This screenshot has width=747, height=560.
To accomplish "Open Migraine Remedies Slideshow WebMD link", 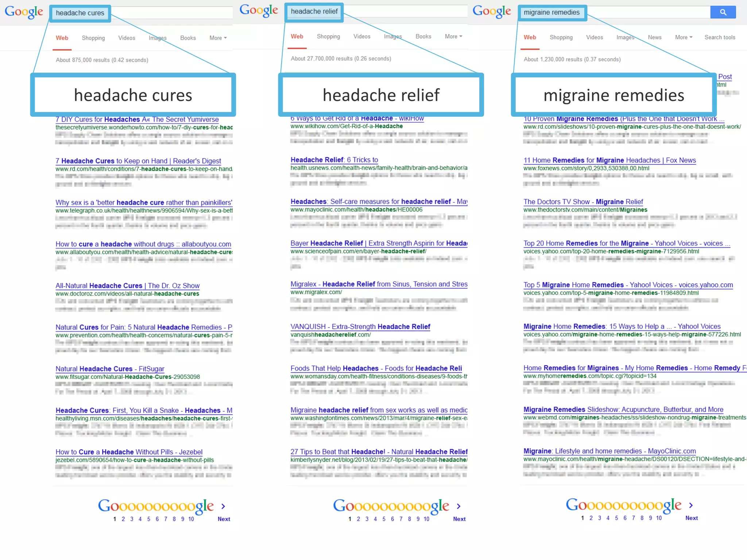I will [623, 409].
